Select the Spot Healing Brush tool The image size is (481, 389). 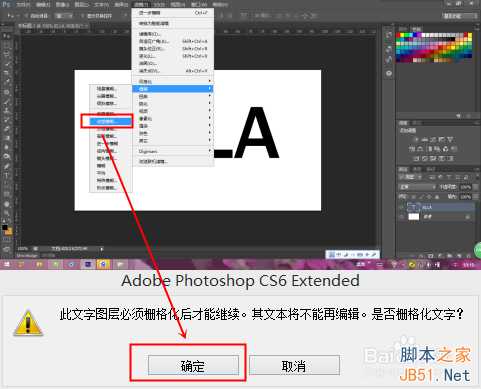coord(6,92)
